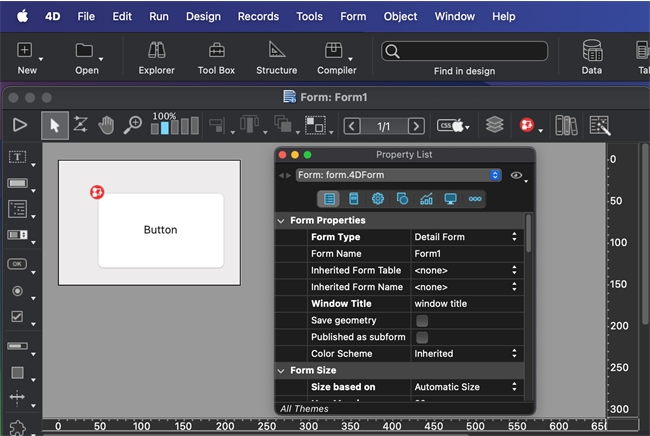The height and width of the screenshot is (436, 650).
Task: Click the eye icon in Property List
Action: [516, 175]
